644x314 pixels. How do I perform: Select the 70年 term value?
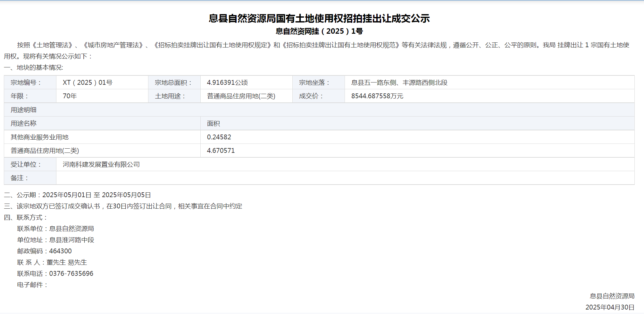[x=70, y=96]
